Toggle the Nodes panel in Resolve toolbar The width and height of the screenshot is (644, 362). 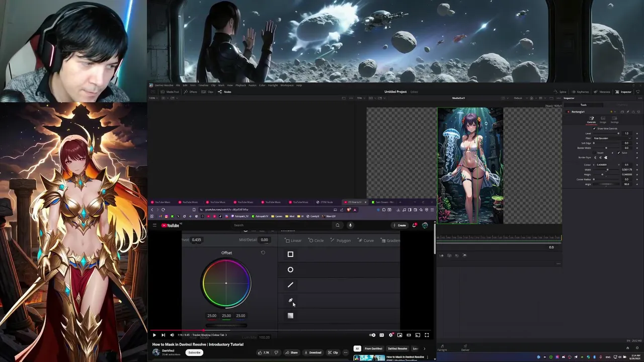point(224,92)
